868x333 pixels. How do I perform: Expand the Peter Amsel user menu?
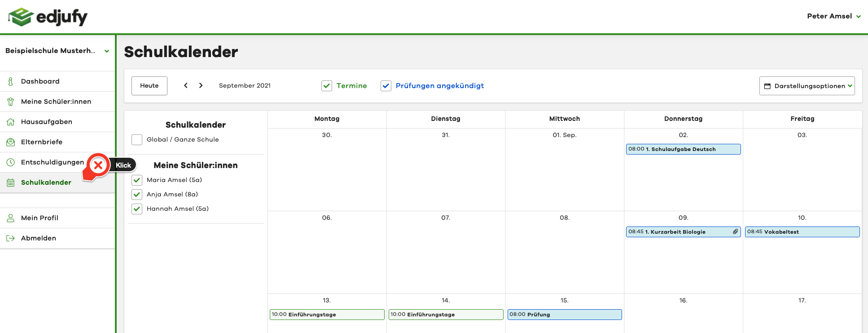[x=833, y=16]
